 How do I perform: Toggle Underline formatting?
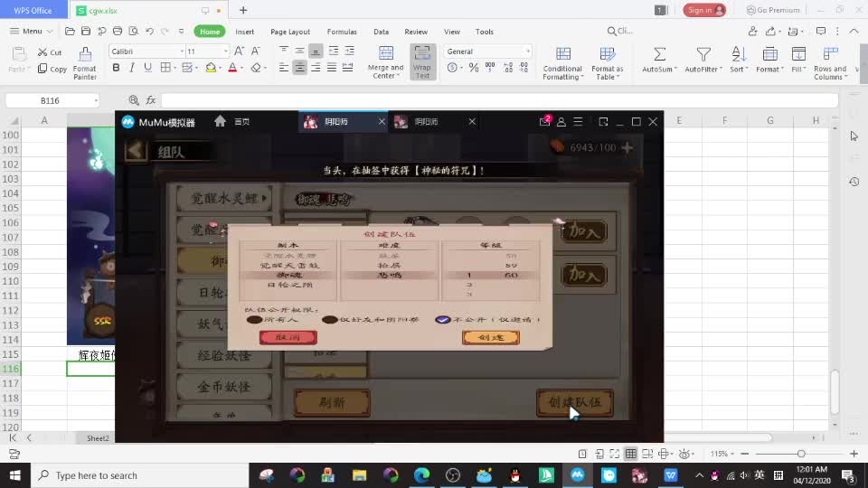coord(147,68)
